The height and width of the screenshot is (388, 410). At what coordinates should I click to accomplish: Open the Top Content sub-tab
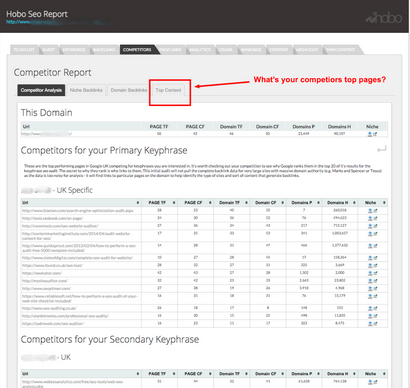coord(168,90)
